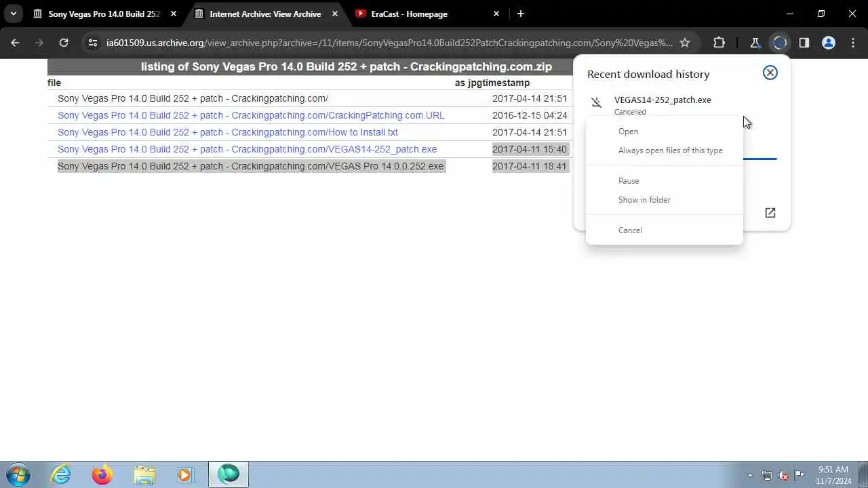Viewport: 868px width, 488px height.
Task: Open How to Install.txt link
Action: (228, 132)
